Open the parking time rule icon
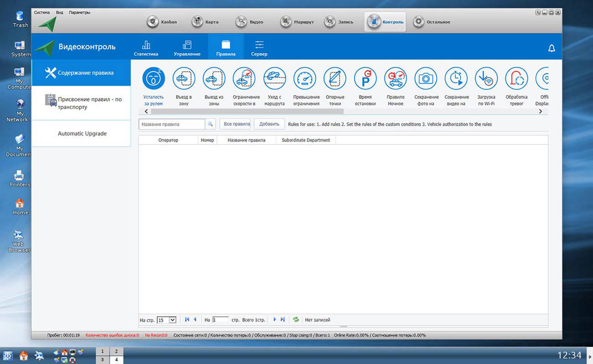Image resolution: width=593 pixels, height=364 pixels. (x=365, y=79)
